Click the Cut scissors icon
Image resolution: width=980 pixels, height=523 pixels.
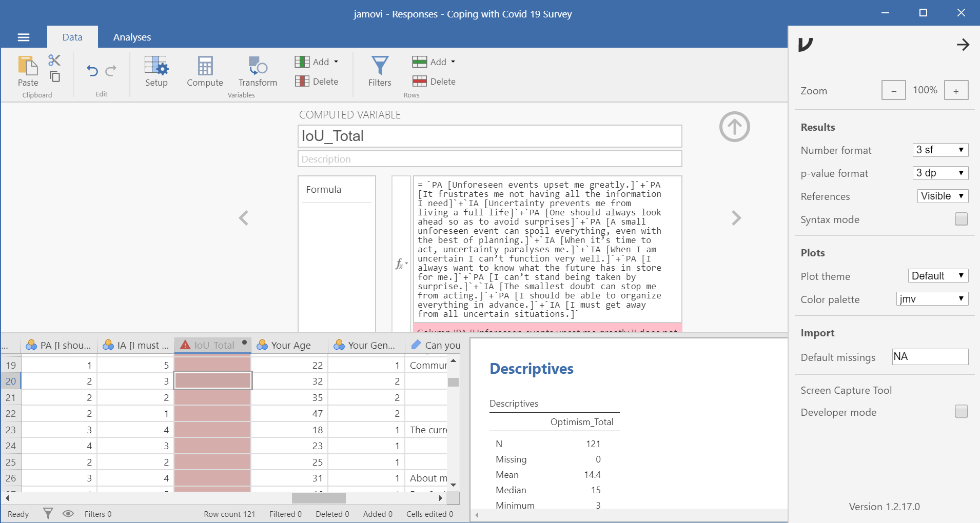[x=54, y=60]
